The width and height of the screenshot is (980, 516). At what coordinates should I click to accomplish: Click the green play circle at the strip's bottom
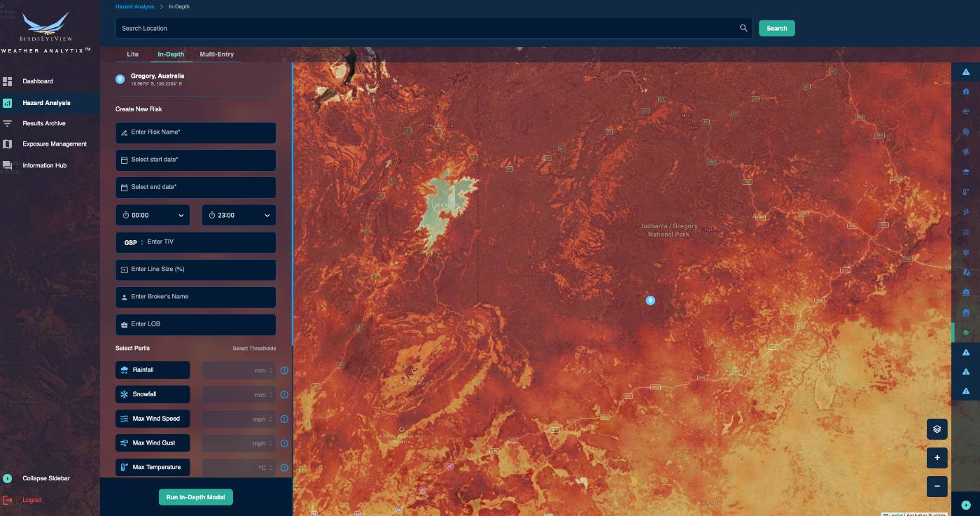[x=966, y=505]
